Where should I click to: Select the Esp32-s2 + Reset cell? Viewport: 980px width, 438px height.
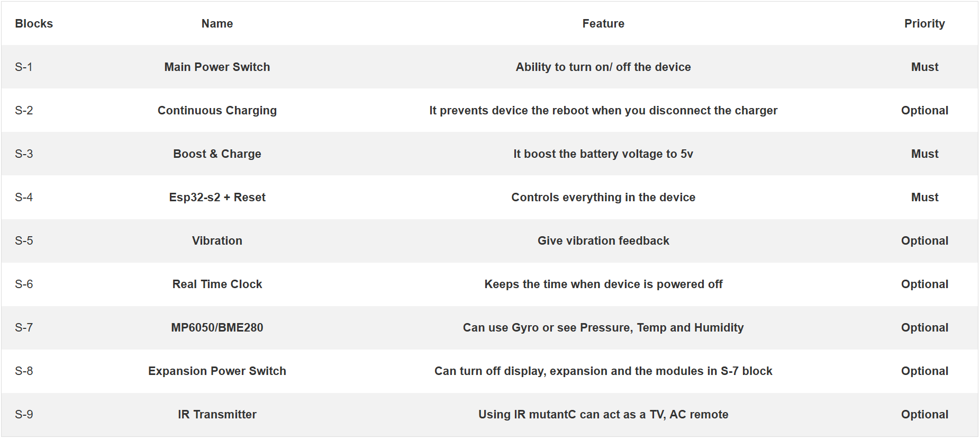[217, 198]
